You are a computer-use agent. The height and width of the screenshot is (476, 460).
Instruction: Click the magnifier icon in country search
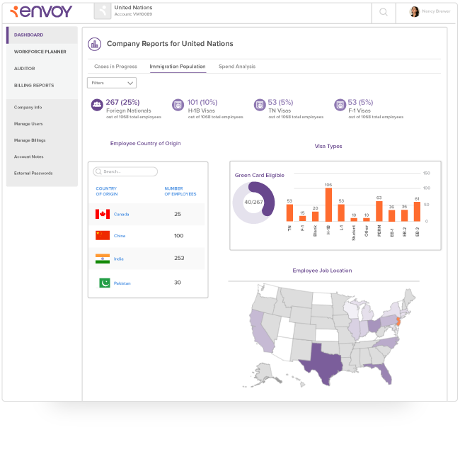point(98,171)
